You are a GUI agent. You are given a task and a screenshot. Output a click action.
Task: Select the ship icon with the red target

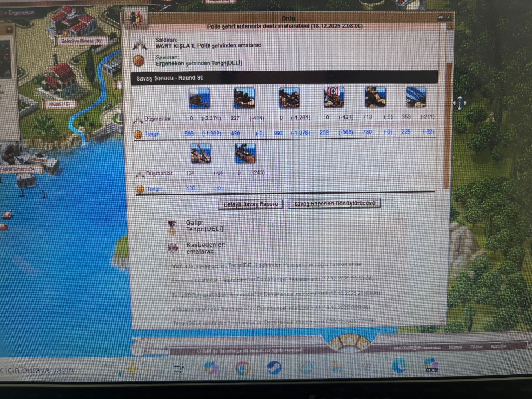click(x=334, y=97)
